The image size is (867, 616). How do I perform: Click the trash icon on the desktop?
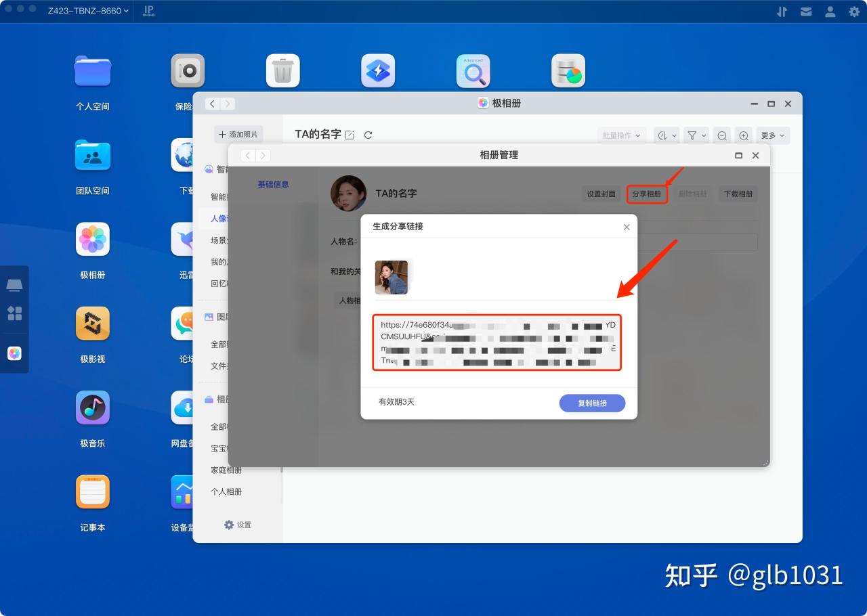(x=282, y=70)
